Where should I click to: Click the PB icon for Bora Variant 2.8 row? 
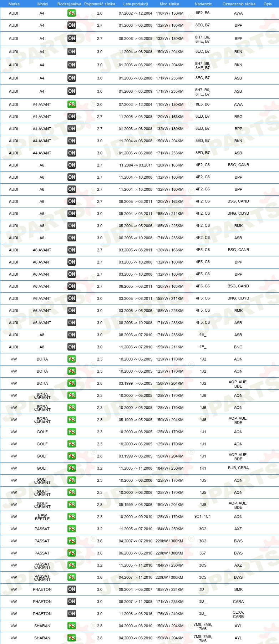[x=71, y=420]
